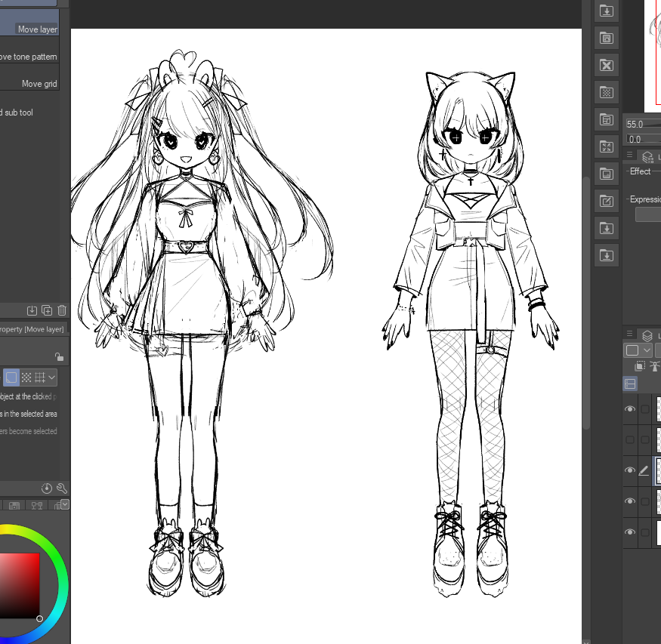
Task: Tick the second layer's lock column checkbox
Action: [x=645, y=439]
